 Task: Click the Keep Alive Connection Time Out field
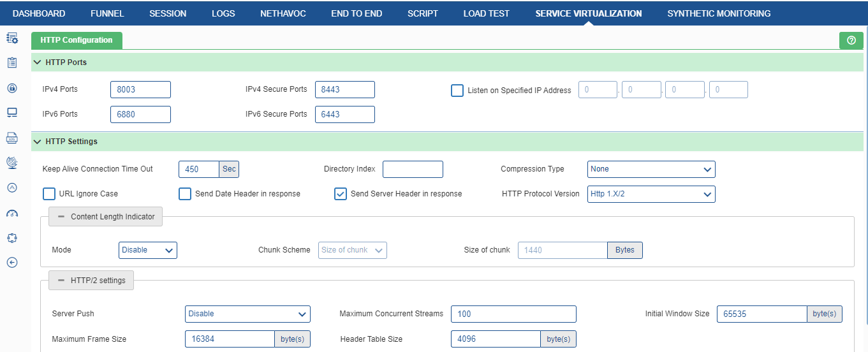click(199, 169)
